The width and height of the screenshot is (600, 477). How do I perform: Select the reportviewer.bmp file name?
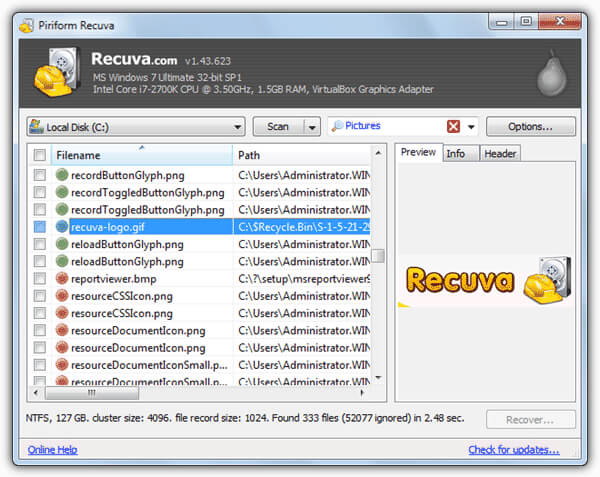click(114, 279)
